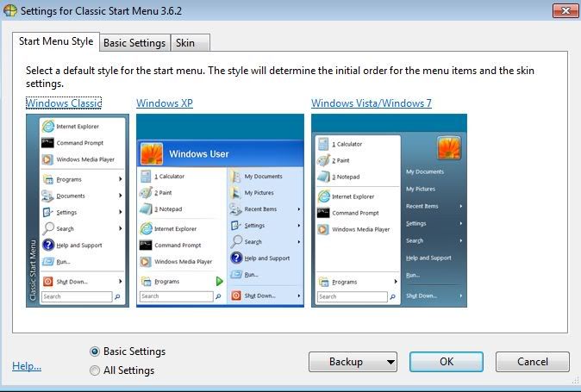Click Shut Down icon in Classic preview
This screenshot has height=392, width=581.
pos(47,282)
